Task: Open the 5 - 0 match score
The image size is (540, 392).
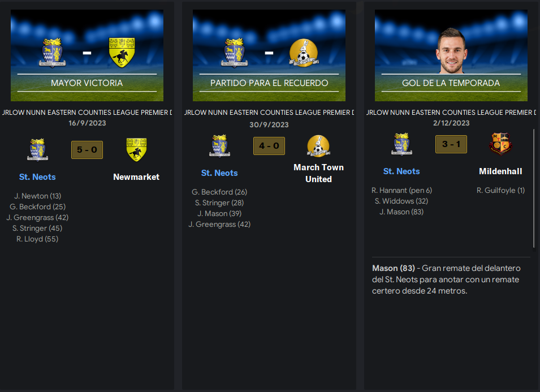Action: (x=87, y=150)
